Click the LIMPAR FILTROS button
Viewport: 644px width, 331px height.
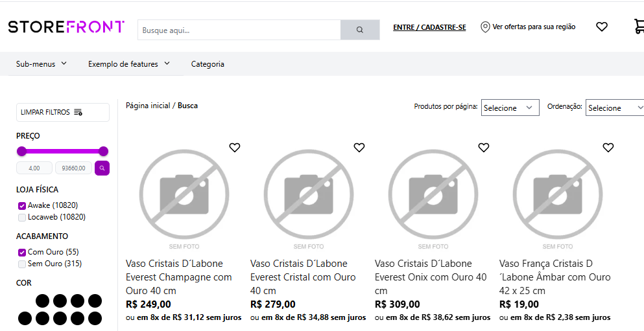(63, 112)
